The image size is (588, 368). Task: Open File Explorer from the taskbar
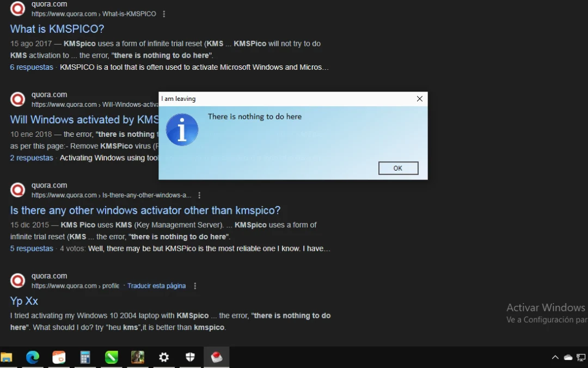[7, 357]
